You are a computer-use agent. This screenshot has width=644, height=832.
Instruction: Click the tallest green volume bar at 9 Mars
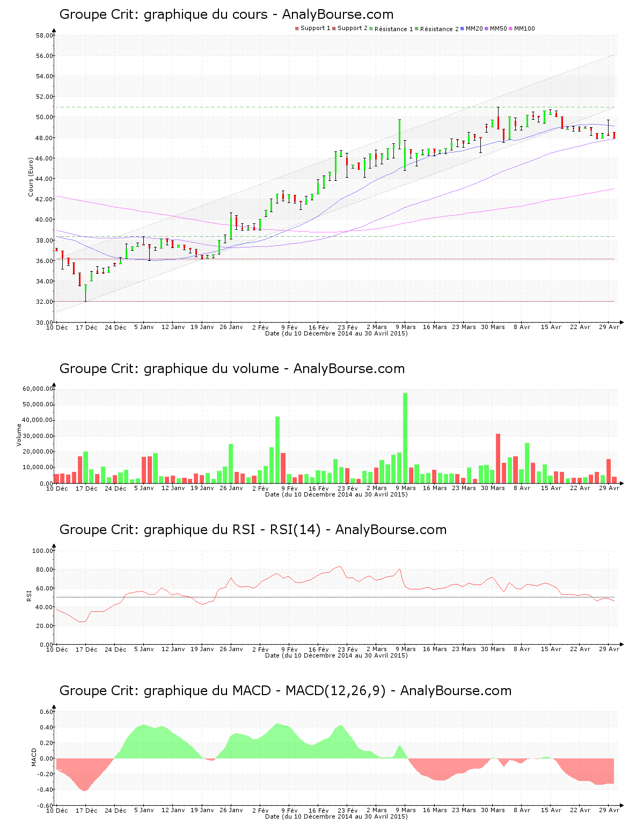(405, 437)
